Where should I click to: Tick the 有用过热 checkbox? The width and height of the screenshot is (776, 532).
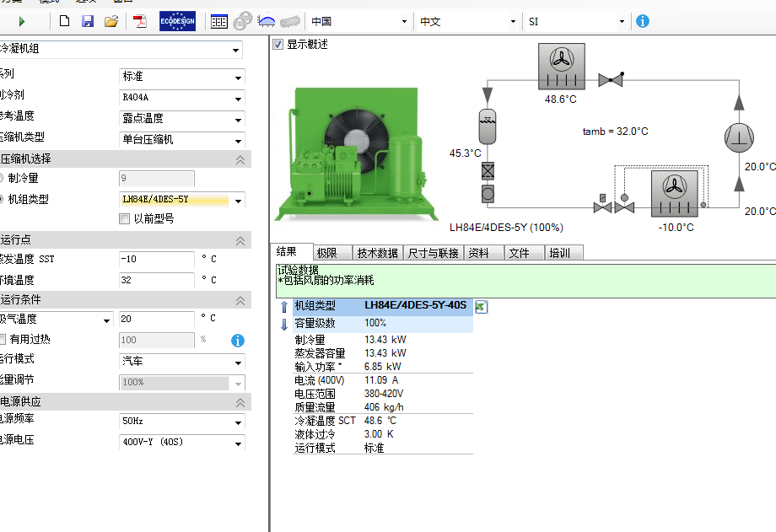click(x=3, y=340)
